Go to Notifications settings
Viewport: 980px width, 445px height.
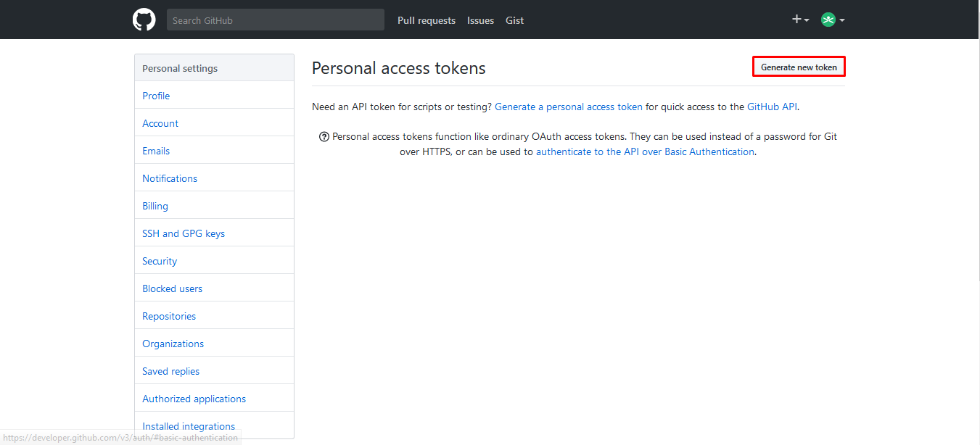[x=169, y=178]
